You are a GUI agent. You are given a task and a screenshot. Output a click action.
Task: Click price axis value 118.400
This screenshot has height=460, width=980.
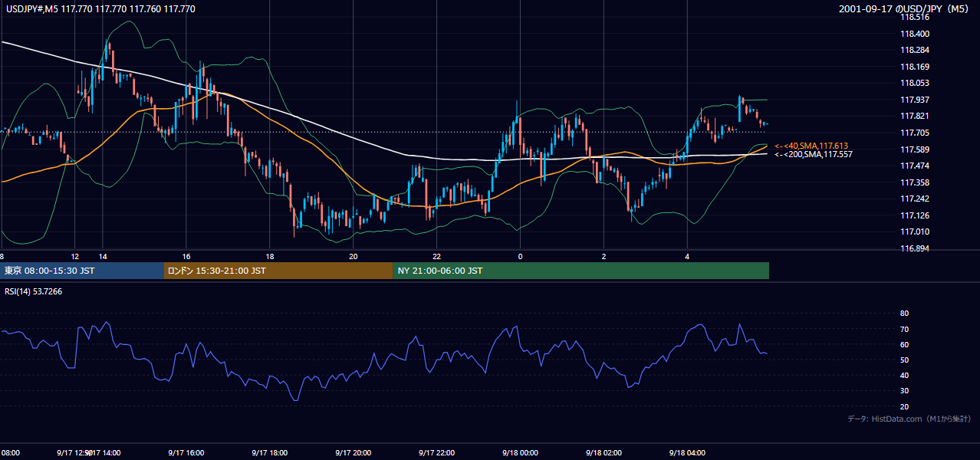pyautogui.click(x=914, y=34)
